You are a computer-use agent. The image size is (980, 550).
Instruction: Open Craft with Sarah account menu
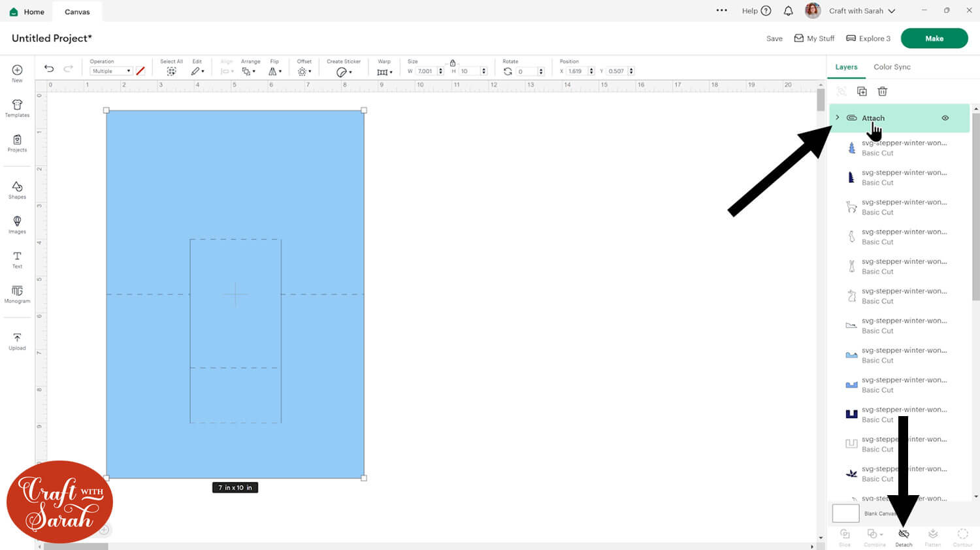click(x=861, y=11)
